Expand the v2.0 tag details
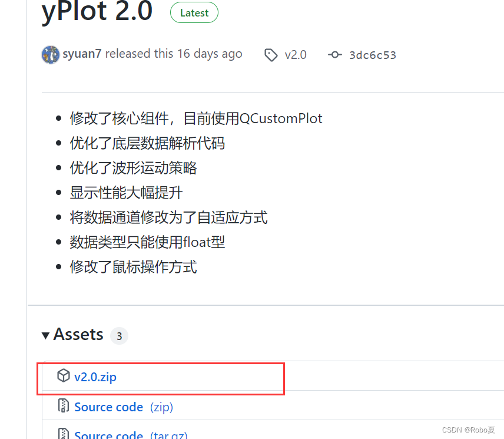 click(x=296, y=54)
